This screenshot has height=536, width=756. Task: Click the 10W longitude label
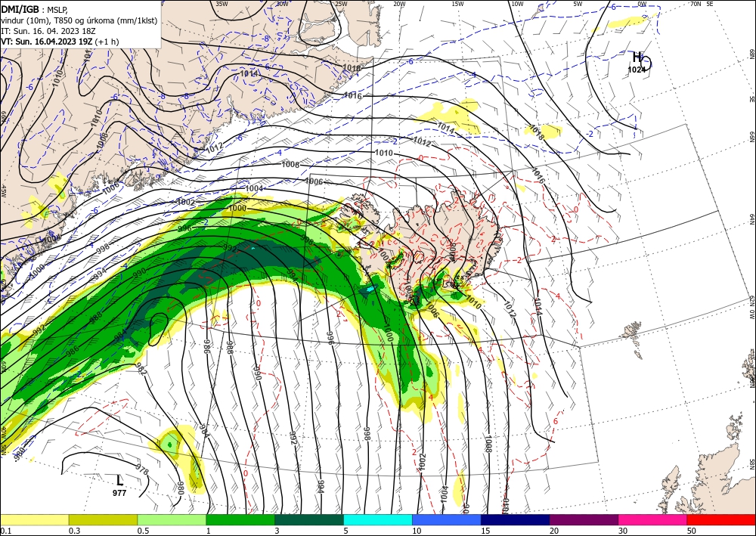(517, 4)
